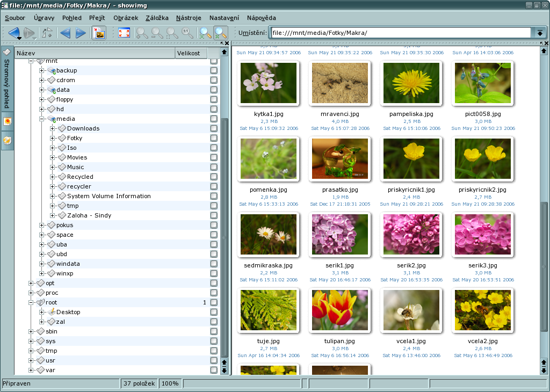Toggle the highlighted fit-to-window zoom magnifier

tap(221, 33)
